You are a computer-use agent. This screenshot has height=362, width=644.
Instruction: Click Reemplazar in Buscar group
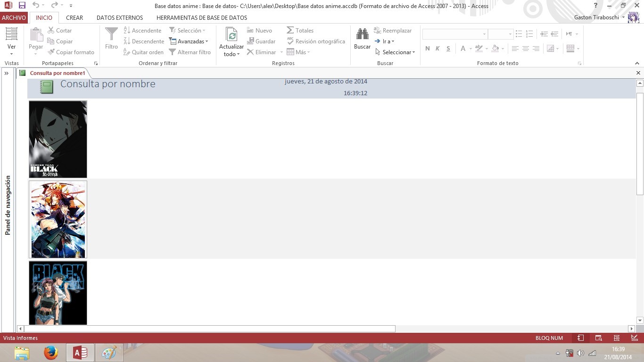pyautogui.click(x=393, y=30)
